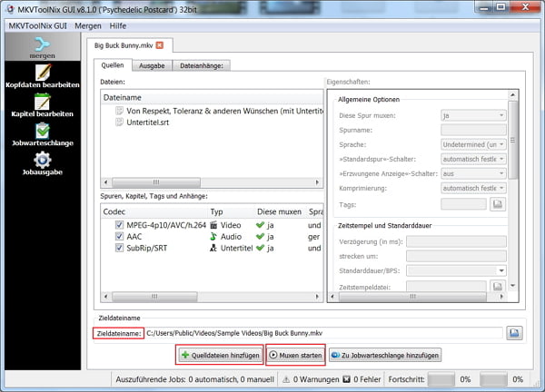Select Von Respekt, Toleranz file row
545x392 pixels.
[212, 111]
